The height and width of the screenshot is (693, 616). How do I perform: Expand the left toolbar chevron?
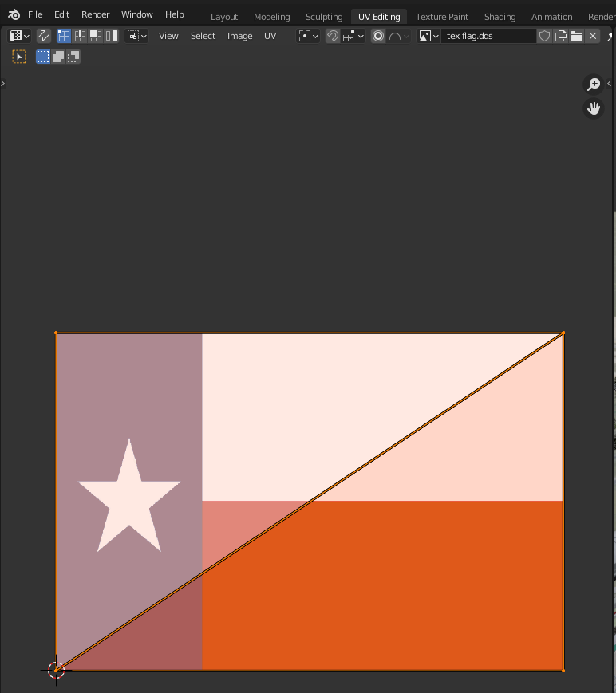click(2, 83)
